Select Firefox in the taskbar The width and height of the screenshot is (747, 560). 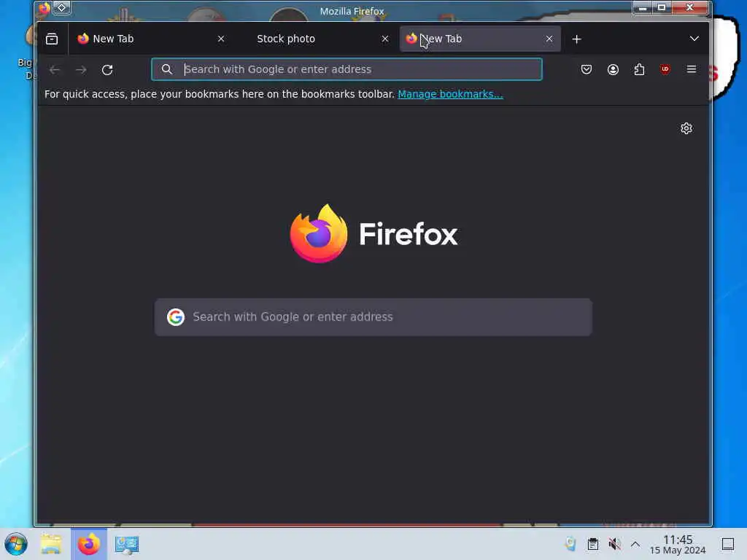pos(89,544)
